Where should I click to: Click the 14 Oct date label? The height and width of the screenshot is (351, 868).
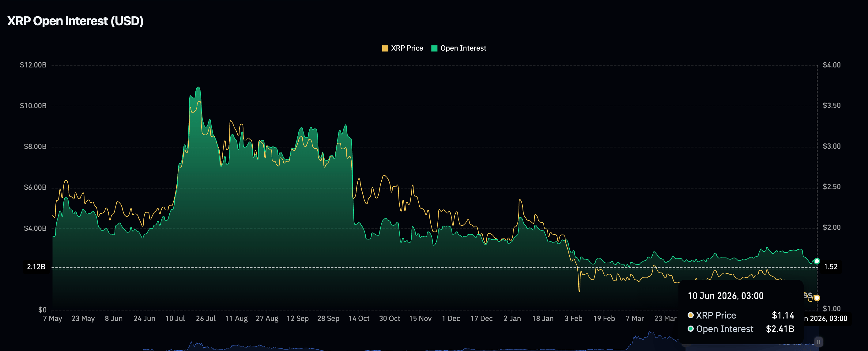tap(359, 318)
